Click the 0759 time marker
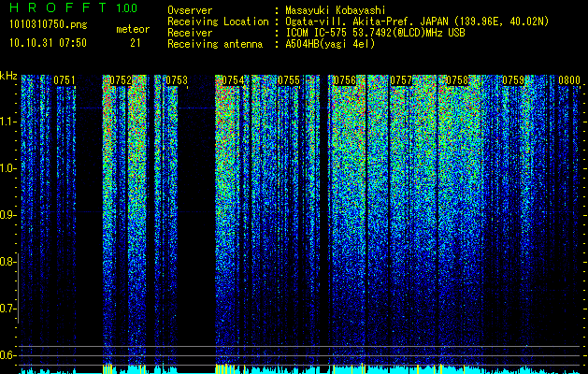Screen dimensions: 588x374 tap(513, 80)
